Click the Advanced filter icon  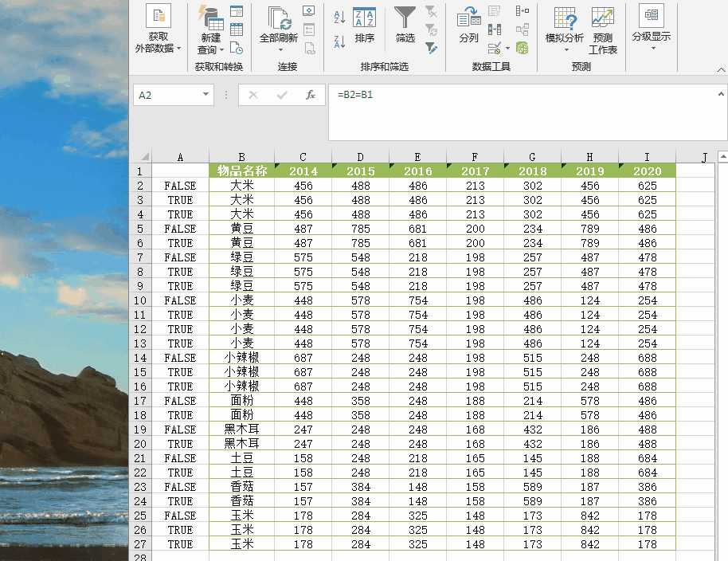[431, 49]
